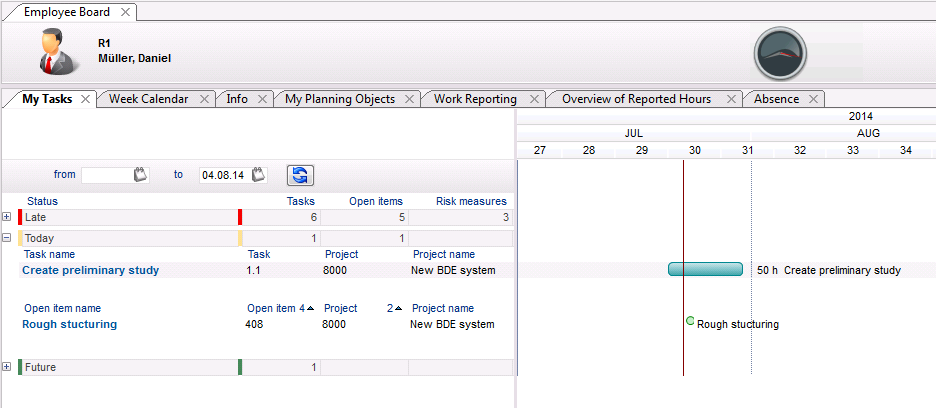Image resolution: width=936 pixels, height=408 pixels.
Task: Close the Work Reporting tab
Action: (x=534, y=99)
